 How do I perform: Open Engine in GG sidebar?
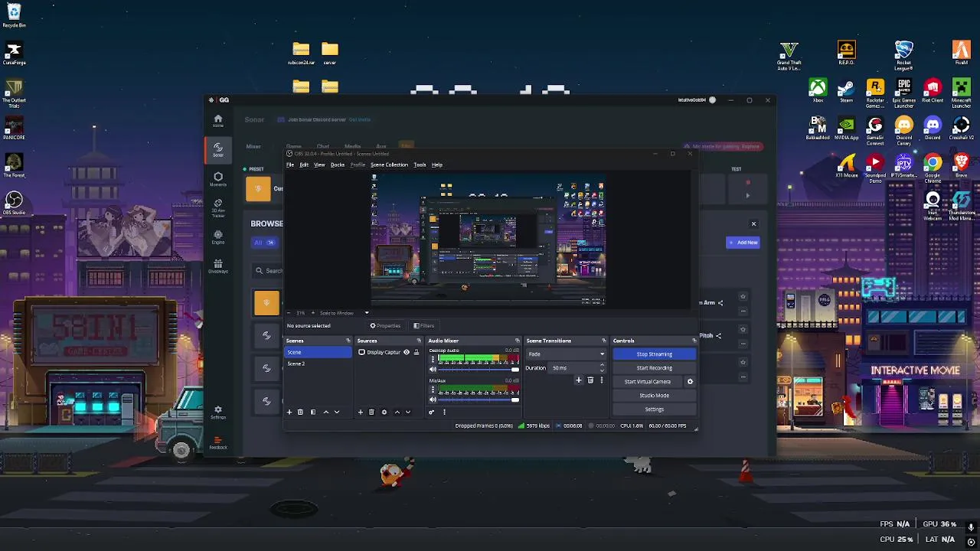[x=218, y=237]
